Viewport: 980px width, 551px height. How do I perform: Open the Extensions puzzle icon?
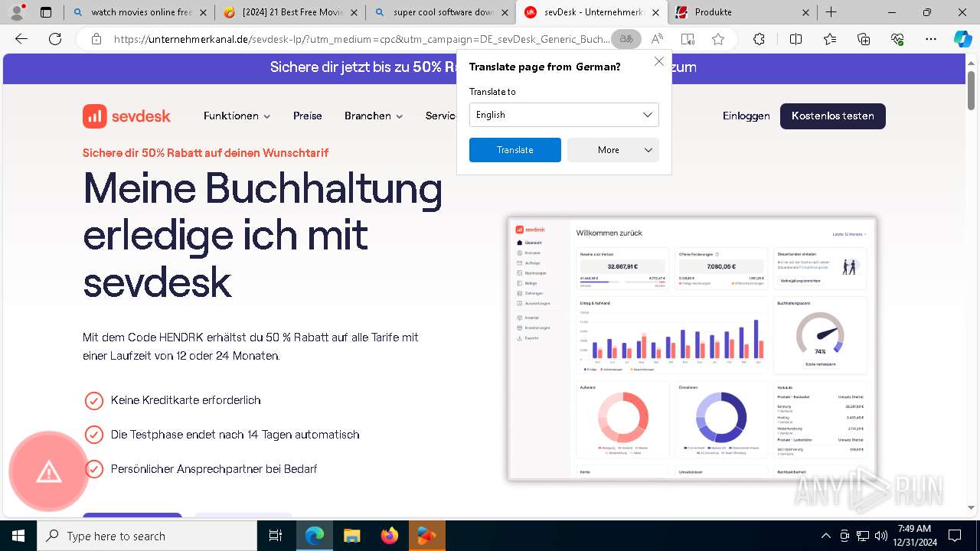point(759,39)
